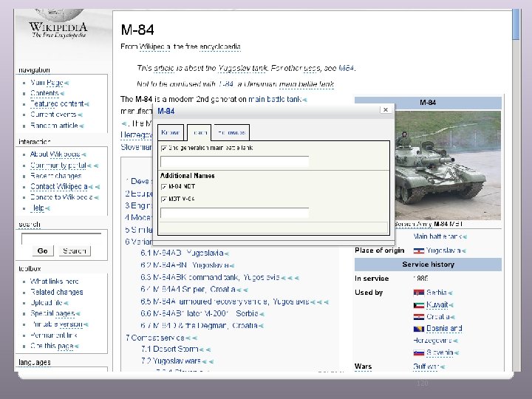Screen dimensions: 532x399
Task: Jump to section 6.3 M-84ABK command tank
Action: [210, 278]
